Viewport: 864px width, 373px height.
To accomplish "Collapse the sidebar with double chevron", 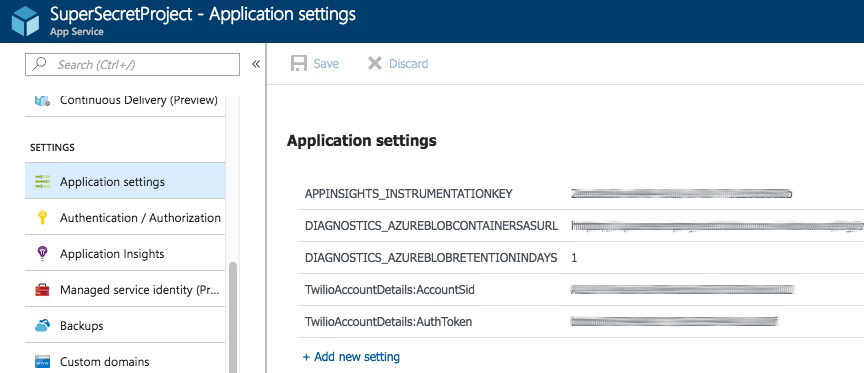I will [256, 64].
